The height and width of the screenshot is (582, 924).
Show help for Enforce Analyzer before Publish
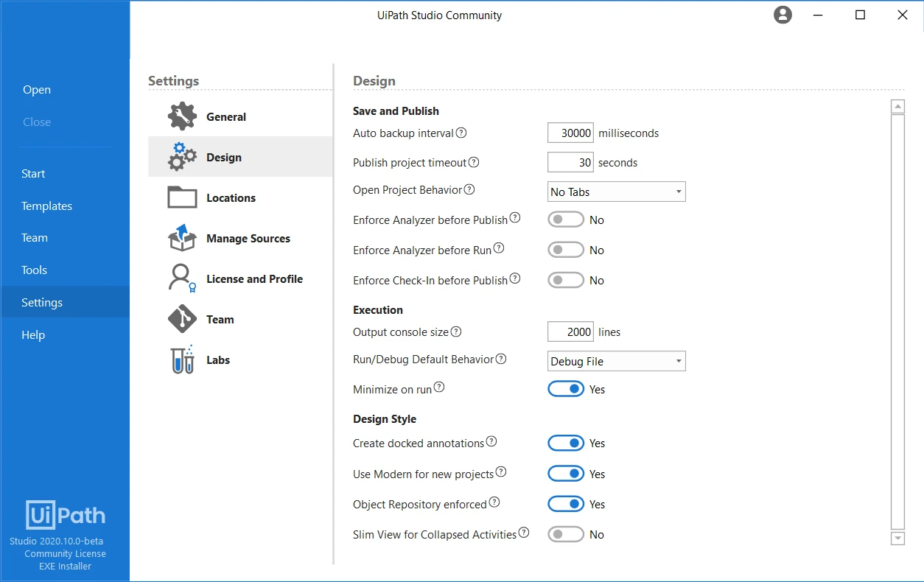(515, 218)
